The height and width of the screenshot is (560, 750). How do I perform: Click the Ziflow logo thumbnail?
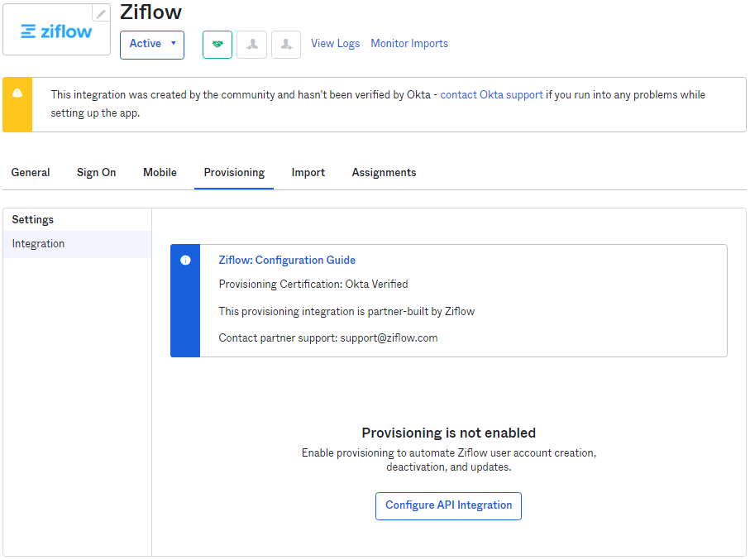[56, 31]
